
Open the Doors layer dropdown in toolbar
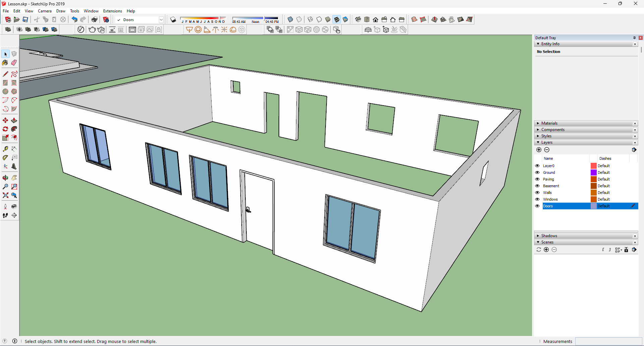161,20
